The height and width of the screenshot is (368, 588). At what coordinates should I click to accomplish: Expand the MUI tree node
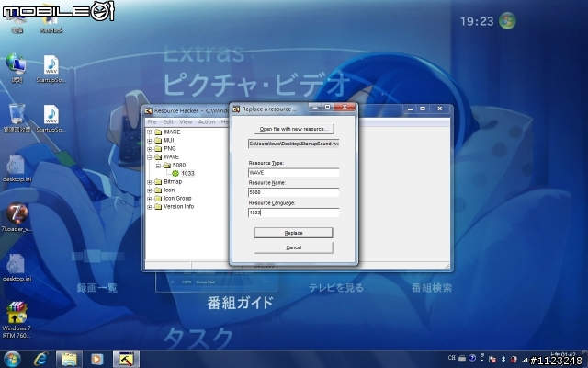click(149, 141)
